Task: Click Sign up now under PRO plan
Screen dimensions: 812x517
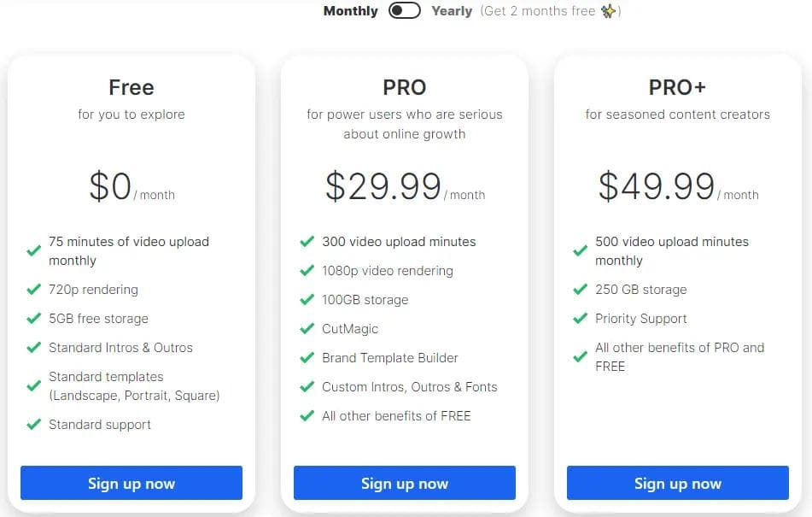Action: (x=405, y=483)
